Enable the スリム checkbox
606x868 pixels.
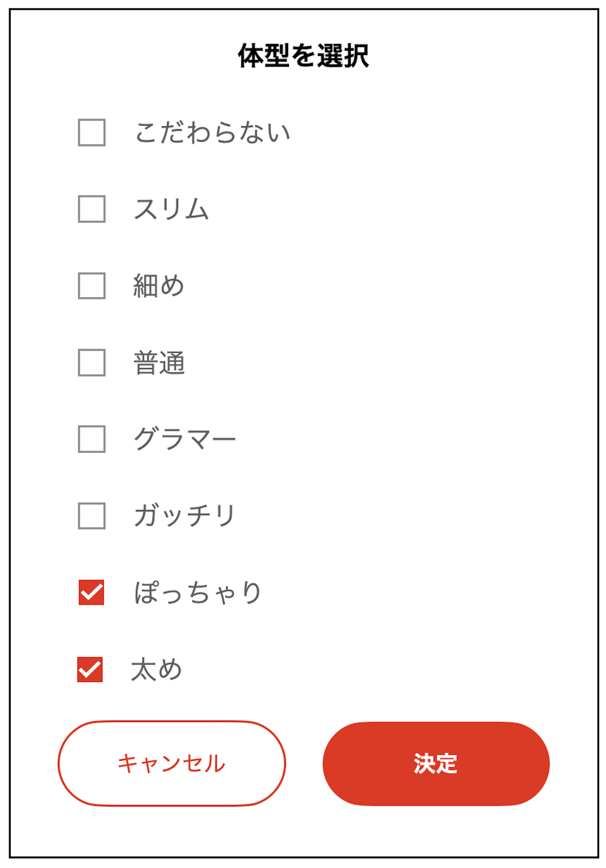coord(91,209)
